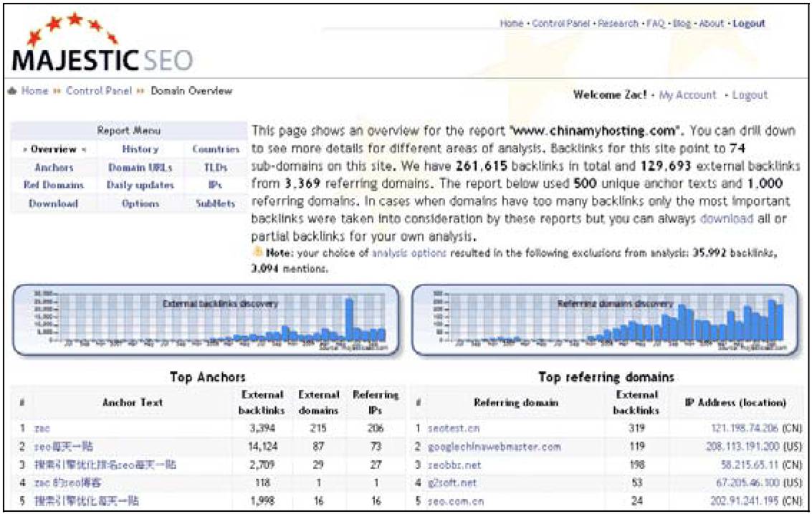Click the Anchor Text column header
The height and width of the screenshot is (514, 812).
click(133, 402)
